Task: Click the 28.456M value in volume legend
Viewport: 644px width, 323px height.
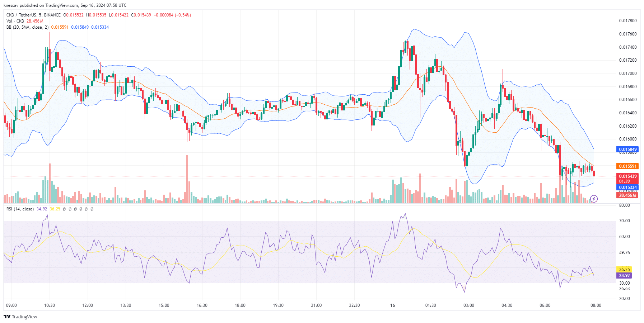Action: pyautogui.click(x=35, y=21)
